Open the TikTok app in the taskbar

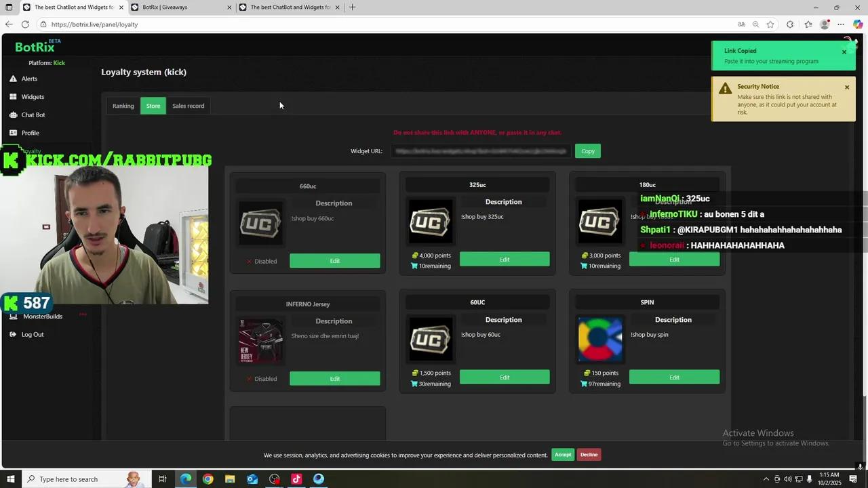[296, 479]
